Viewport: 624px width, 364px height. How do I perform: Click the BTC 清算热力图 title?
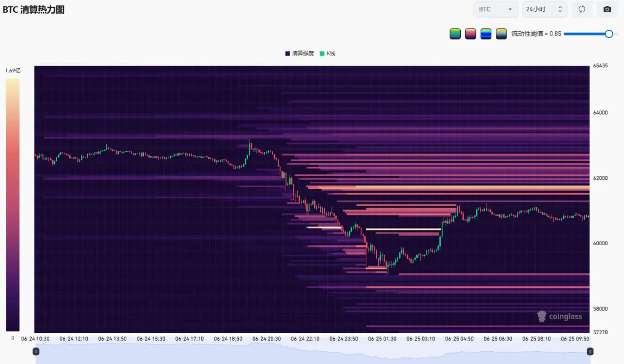coord(34,10)
